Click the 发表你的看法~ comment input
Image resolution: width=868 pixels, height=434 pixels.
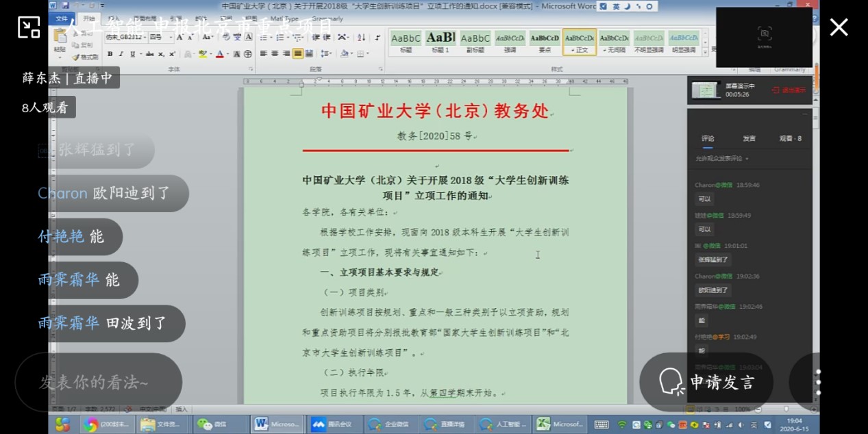pyautogui.click(x=99, y=382)
